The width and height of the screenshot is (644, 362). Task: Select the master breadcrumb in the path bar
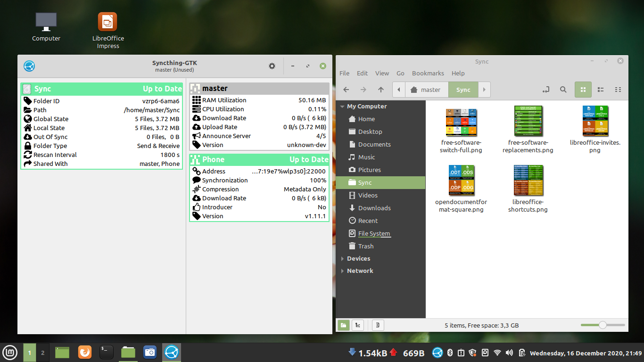(426, 90)
